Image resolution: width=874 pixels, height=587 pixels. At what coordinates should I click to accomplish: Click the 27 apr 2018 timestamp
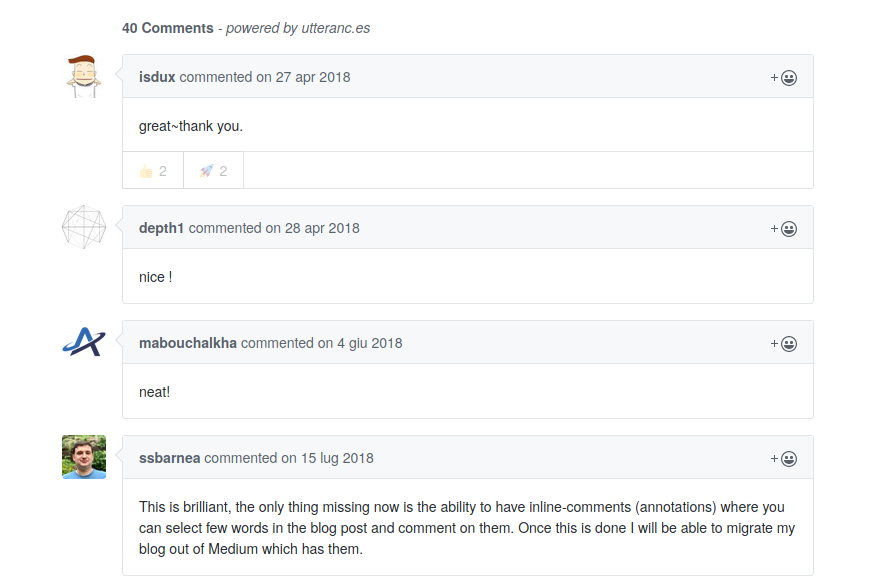[x=313, y=77]
